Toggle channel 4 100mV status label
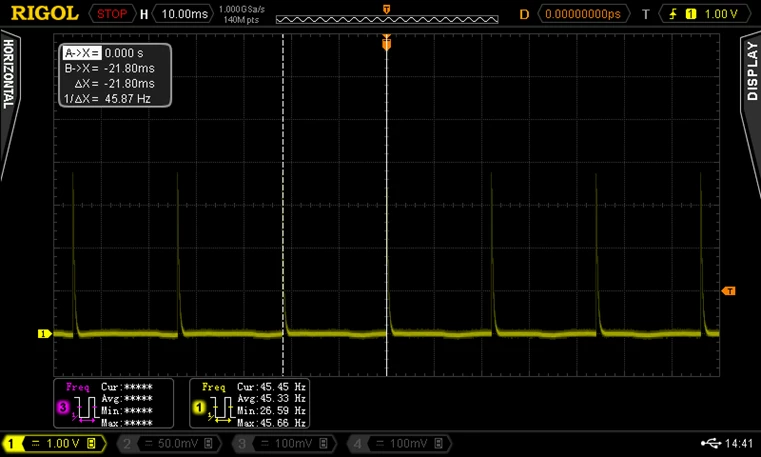This screenshot has height=457, width=761. click(400, 443)
